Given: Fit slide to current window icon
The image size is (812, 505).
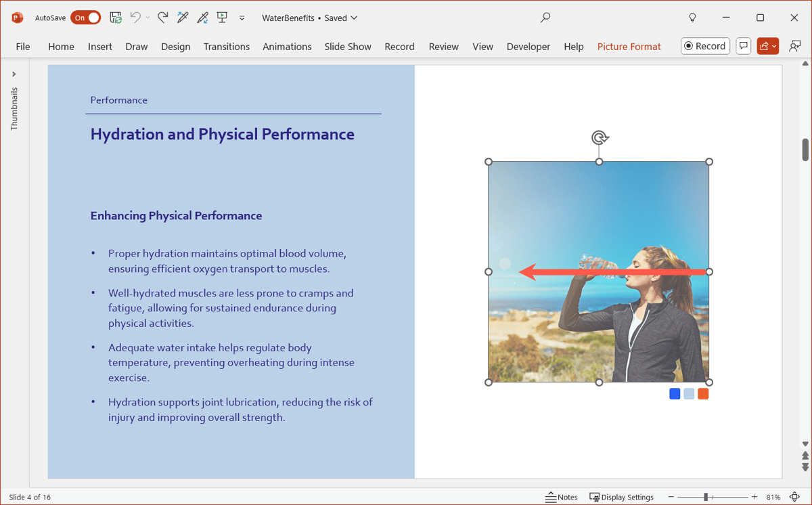Looking at the screenshot, I should click(796, 497).
